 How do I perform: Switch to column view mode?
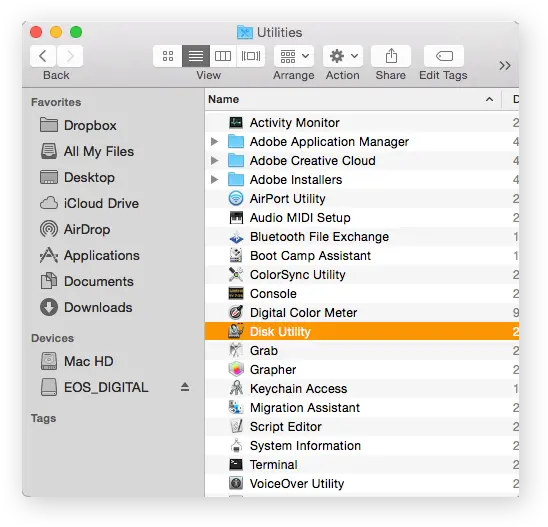223,56
